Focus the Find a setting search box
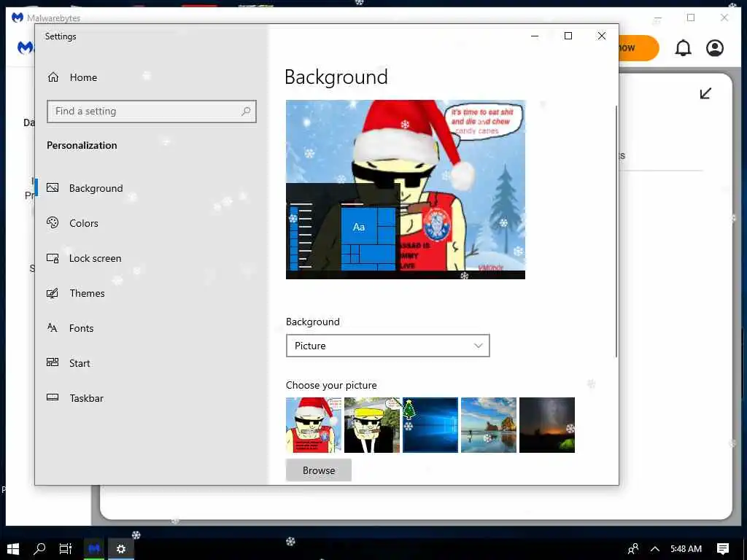This screenshot has width=747, height=560. [152, 112]
